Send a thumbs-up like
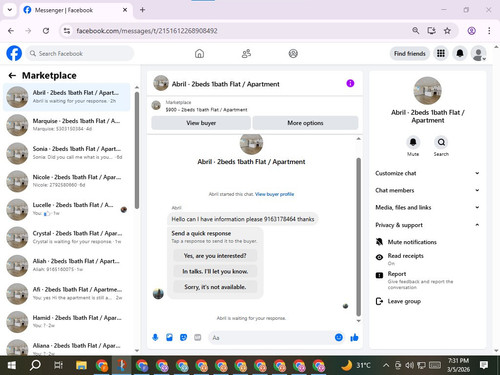 pos(354,338)
